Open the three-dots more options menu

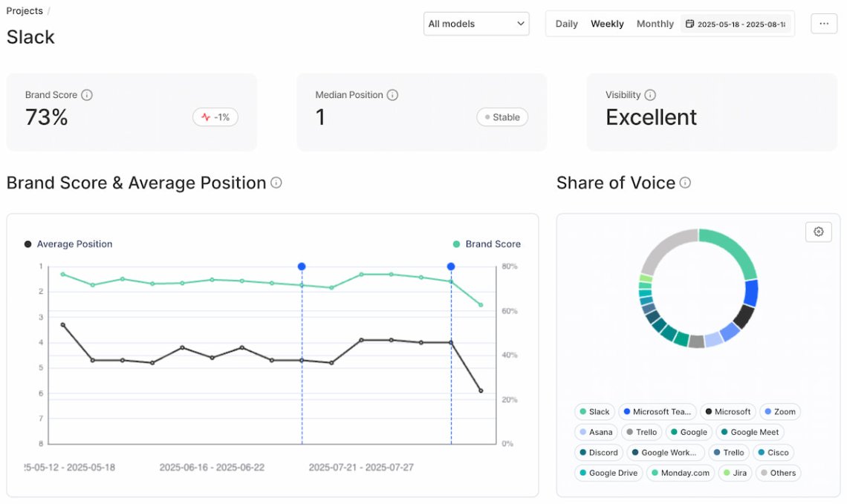point(823,24)
